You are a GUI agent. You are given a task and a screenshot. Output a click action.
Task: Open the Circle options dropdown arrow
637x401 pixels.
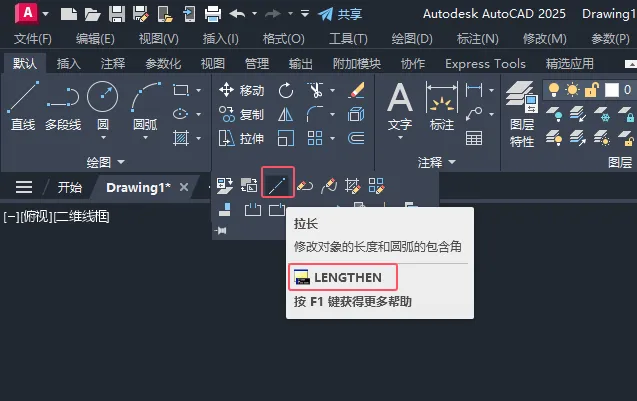tap(103, 138)
